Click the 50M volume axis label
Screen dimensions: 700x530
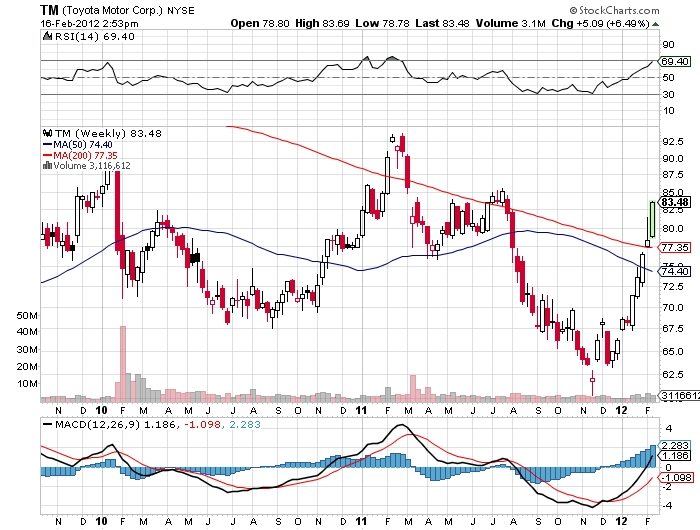tap(27, 315)
